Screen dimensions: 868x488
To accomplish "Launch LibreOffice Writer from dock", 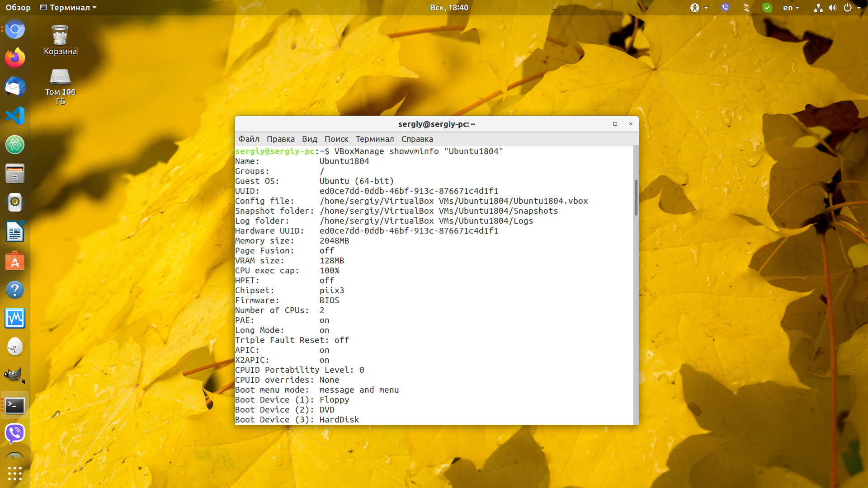I will coord(15,232).
